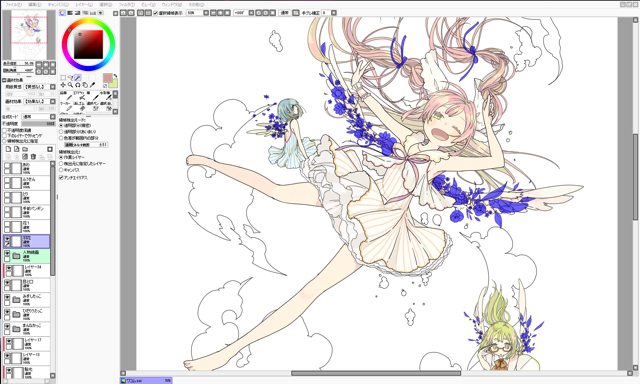Select the hand pan tool
The image size is (640, 384).
point(85,85)
